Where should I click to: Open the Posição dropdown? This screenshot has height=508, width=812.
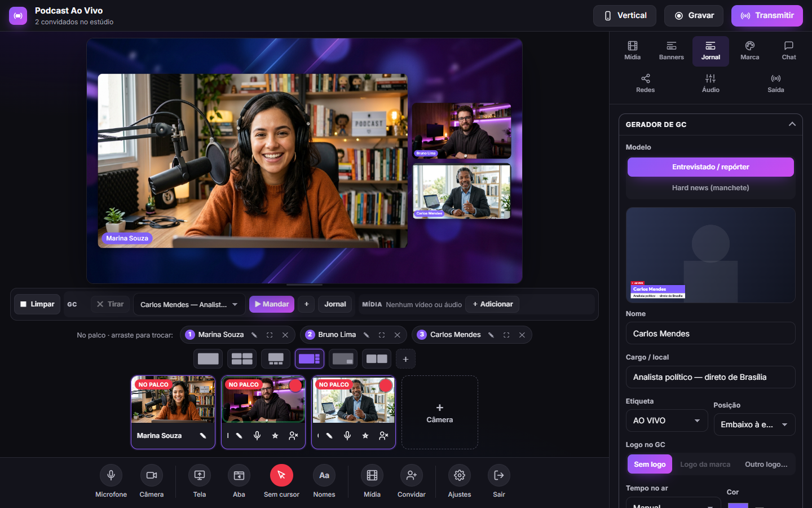click(x=754, y=424)
